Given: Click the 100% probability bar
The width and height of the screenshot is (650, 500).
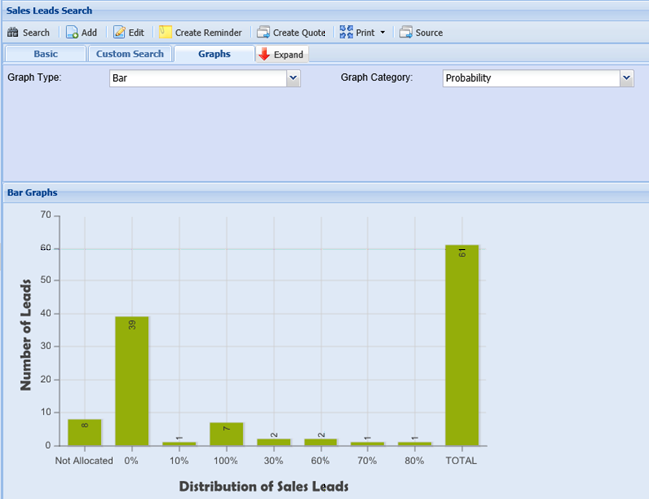Looking at the screenshot, I should 226,434.
